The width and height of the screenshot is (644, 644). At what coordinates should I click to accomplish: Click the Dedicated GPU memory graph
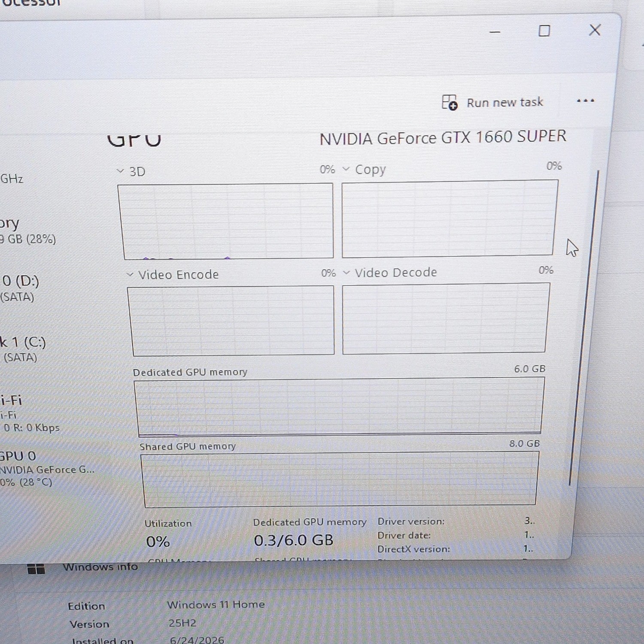[340, 407]
